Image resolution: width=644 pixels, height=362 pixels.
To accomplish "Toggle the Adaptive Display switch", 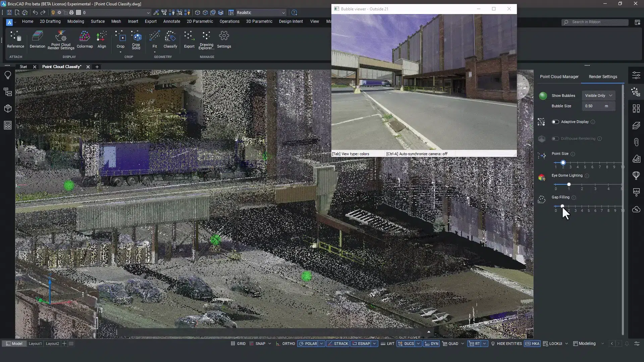I will [x=555, y=122].
